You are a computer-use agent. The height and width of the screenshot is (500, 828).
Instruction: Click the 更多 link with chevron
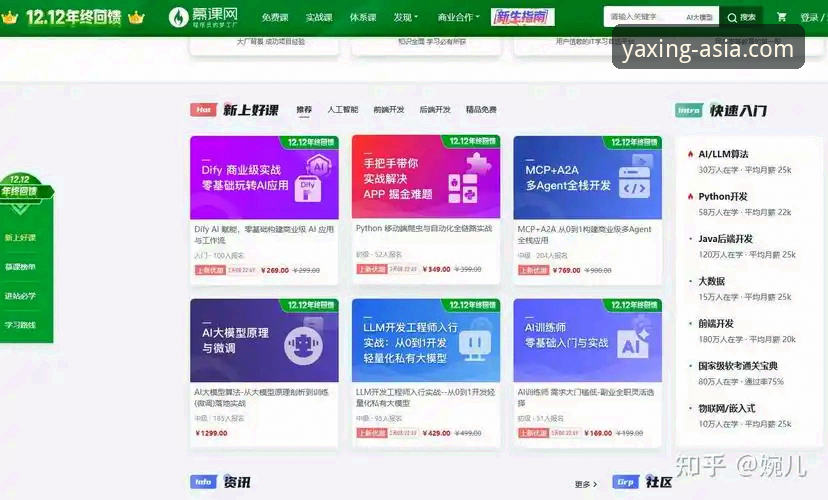(x=586, y=484)
